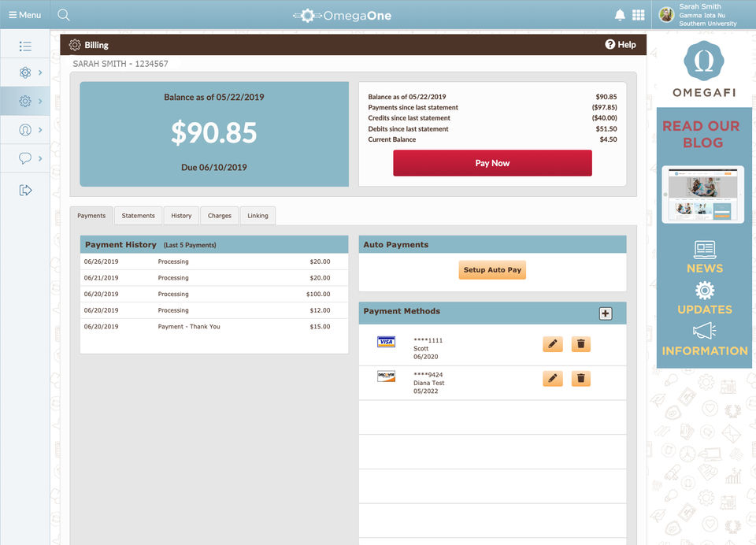Image resolution: width=756 pixels, height=545 pixels.
Task: Expand chevron beside chat bubble icon
Action: (x=40, y=158)
